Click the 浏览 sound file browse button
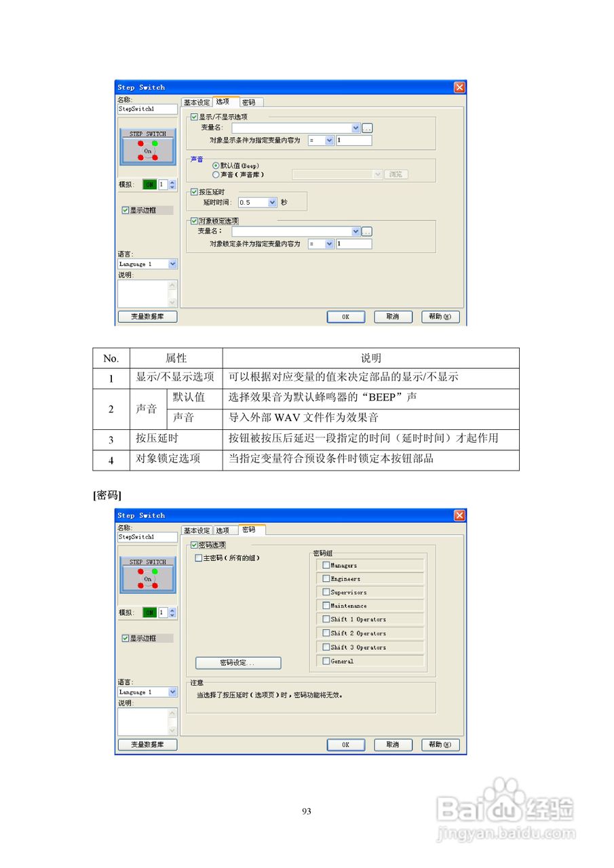This screenshot has width=614, height=868. click(x=395, y=174)
